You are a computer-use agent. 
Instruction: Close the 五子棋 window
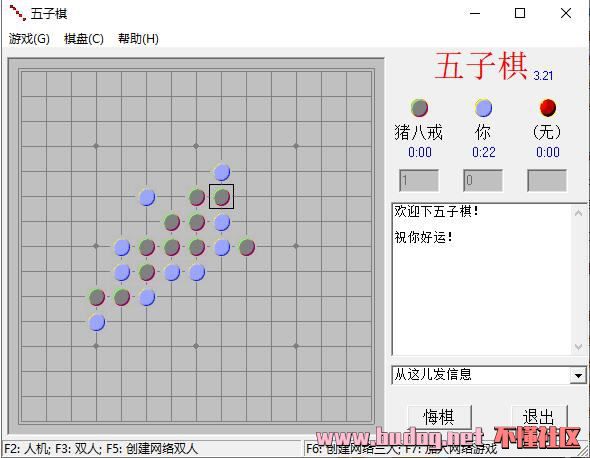point(566,14)
